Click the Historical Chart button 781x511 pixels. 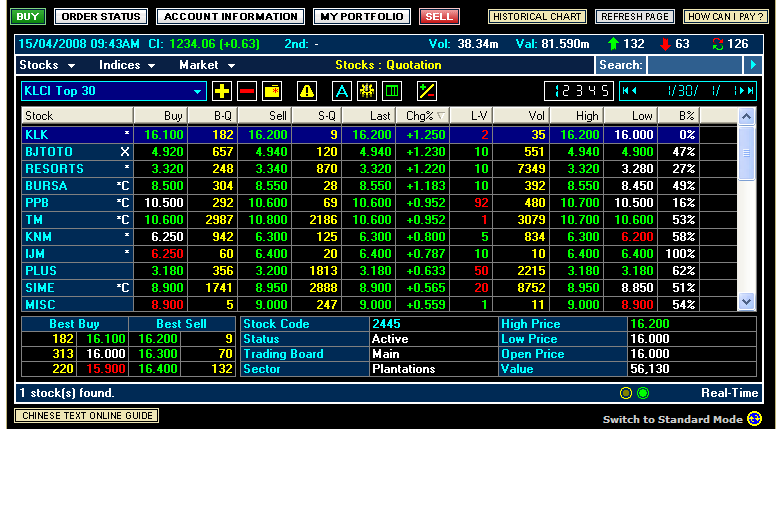537,17
